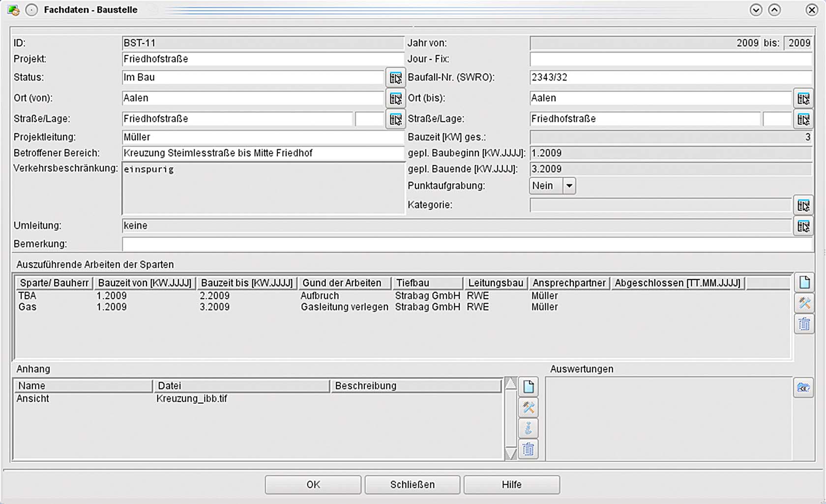Delete attachment with trash icon in Anhang

[x=528, y=448]
